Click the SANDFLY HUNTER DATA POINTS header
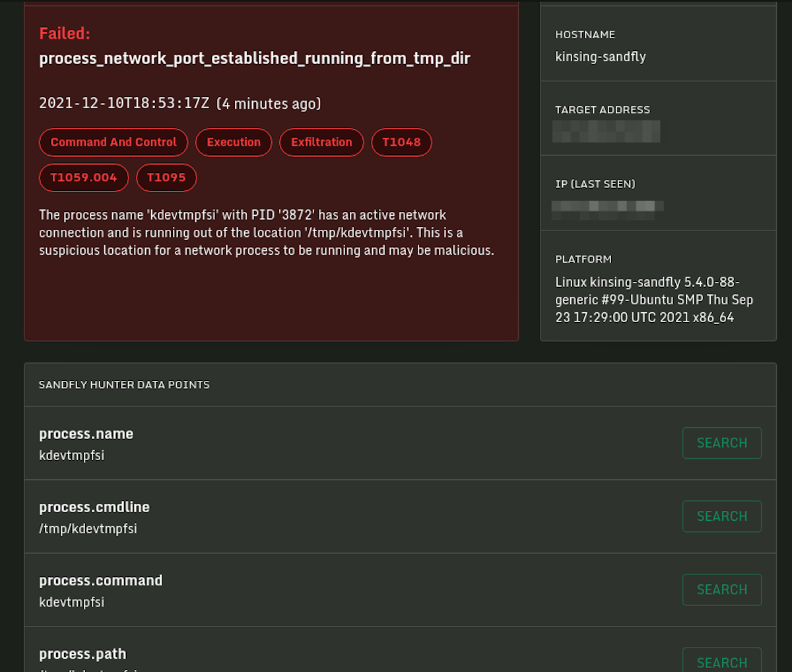This screenshot has width=792, height=672. 124,384
